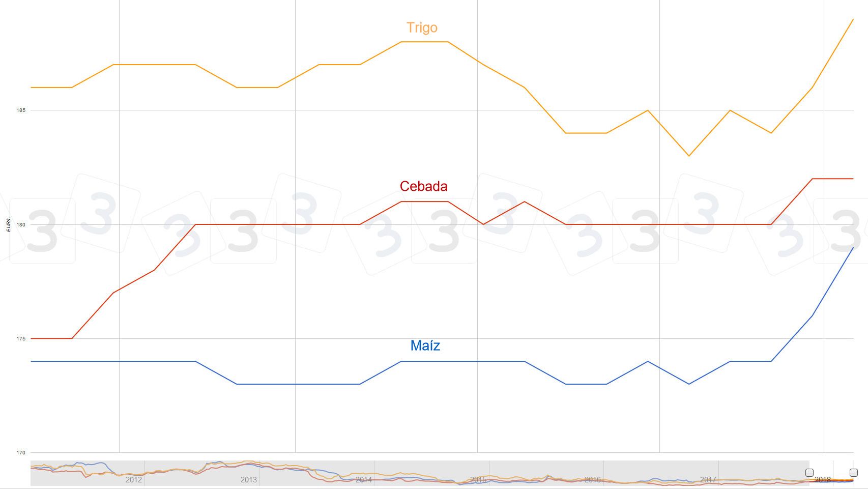Click the right range selector handle
This screenshot has width=868, height=489.
tap(854, 473)
